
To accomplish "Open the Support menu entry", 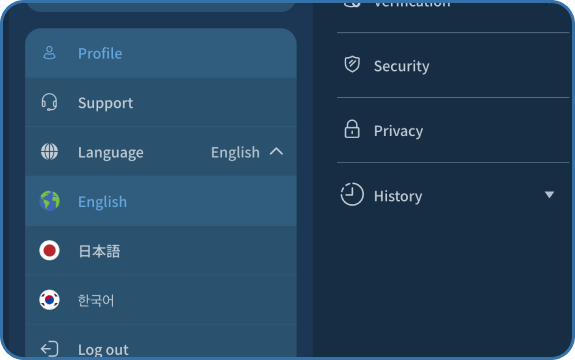I will pyautogui.click(x=161, y=102).
